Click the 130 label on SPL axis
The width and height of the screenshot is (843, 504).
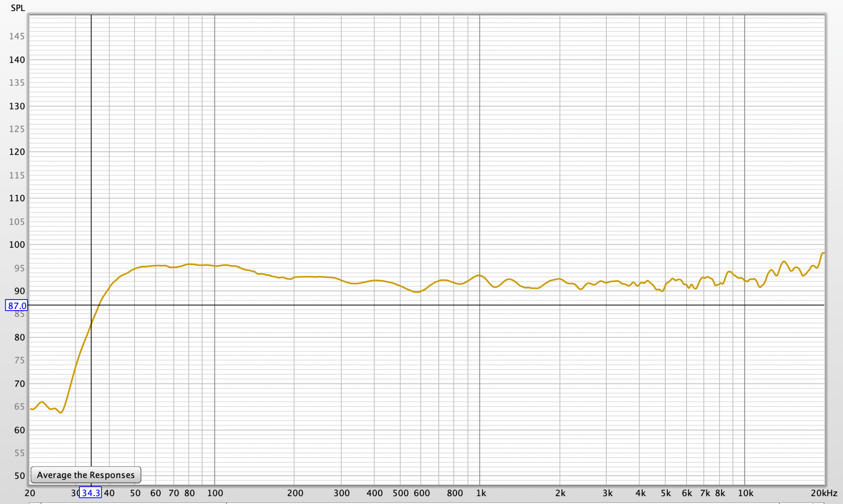tap(17, 106)
